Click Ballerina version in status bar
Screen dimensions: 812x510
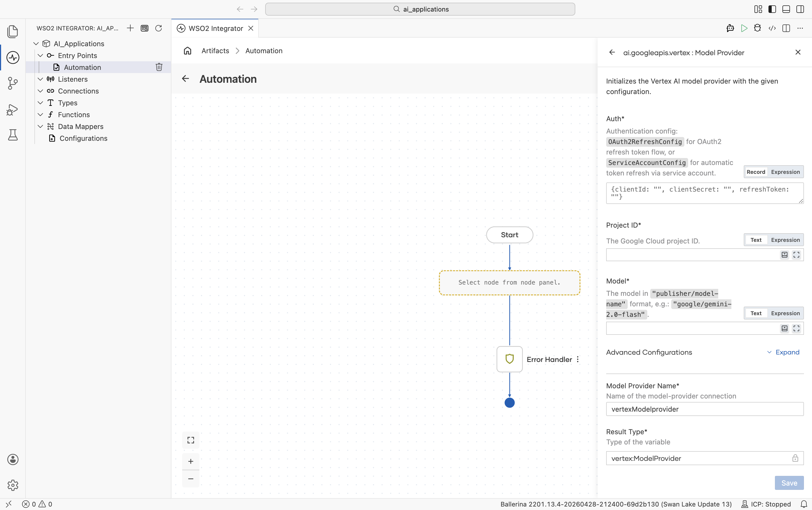click(616, 504)
